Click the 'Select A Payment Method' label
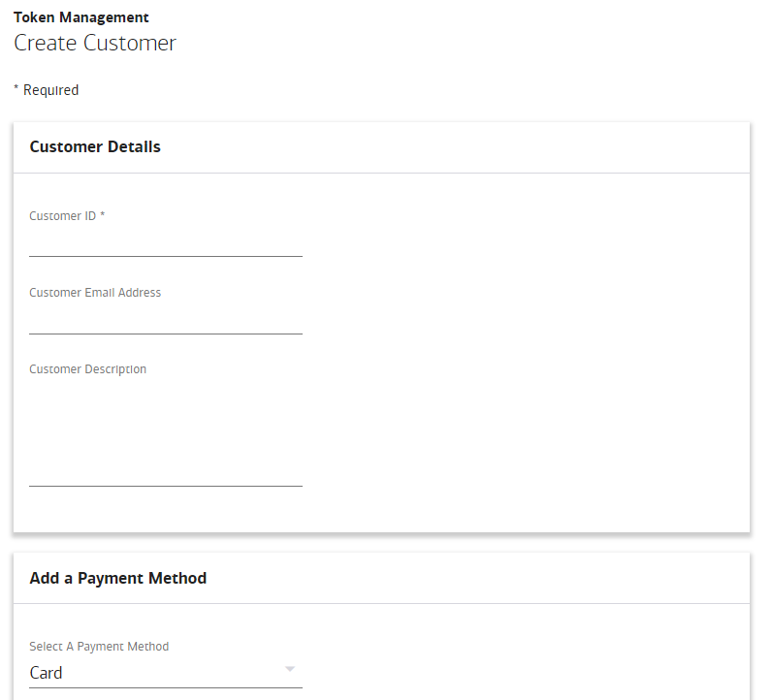The image size is (772, 700). tap(99, 647)
